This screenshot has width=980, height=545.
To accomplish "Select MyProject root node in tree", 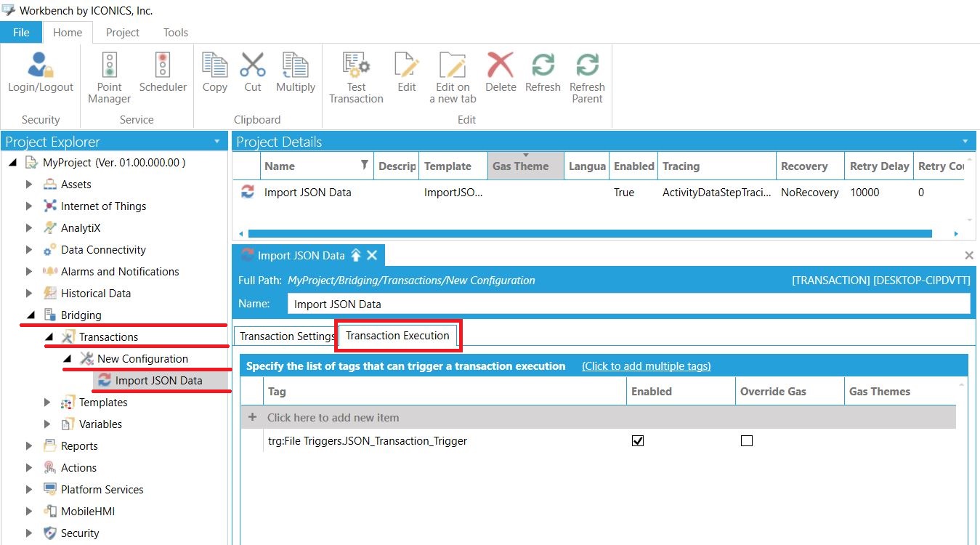I will click(x=114, y=163).
